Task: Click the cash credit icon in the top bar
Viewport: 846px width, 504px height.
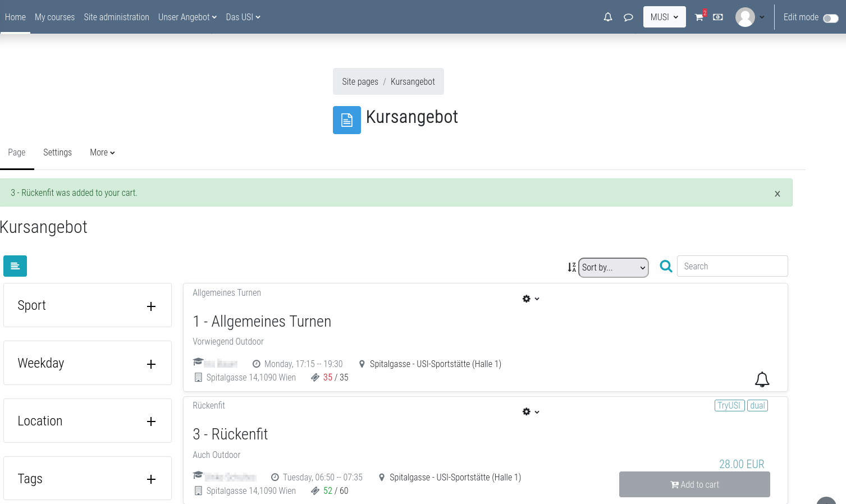Action: 718,17
